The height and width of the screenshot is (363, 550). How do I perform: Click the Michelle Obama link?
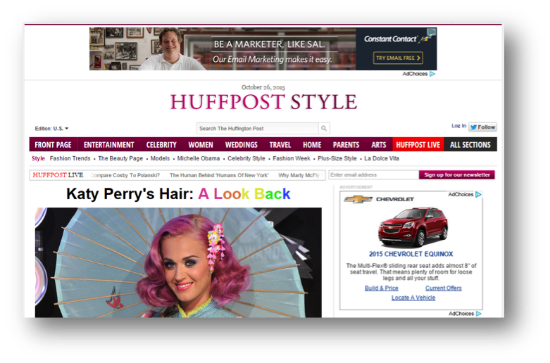(x=199, y=159)
